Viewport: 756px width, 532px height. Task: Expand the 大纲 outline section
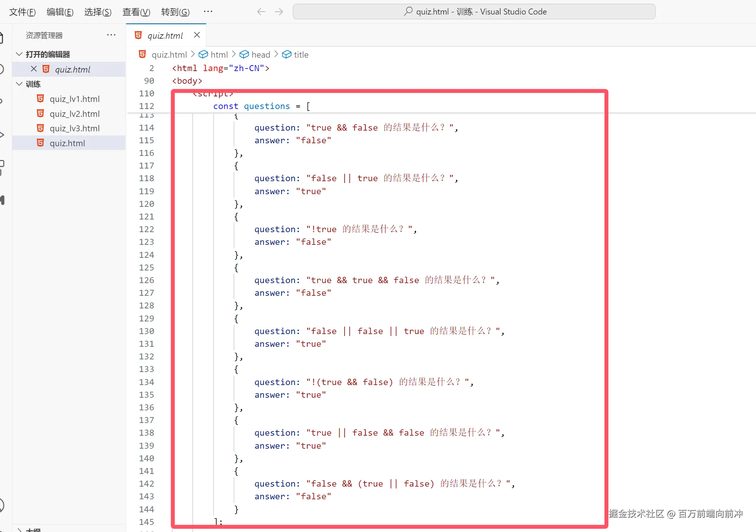[19, 530]
